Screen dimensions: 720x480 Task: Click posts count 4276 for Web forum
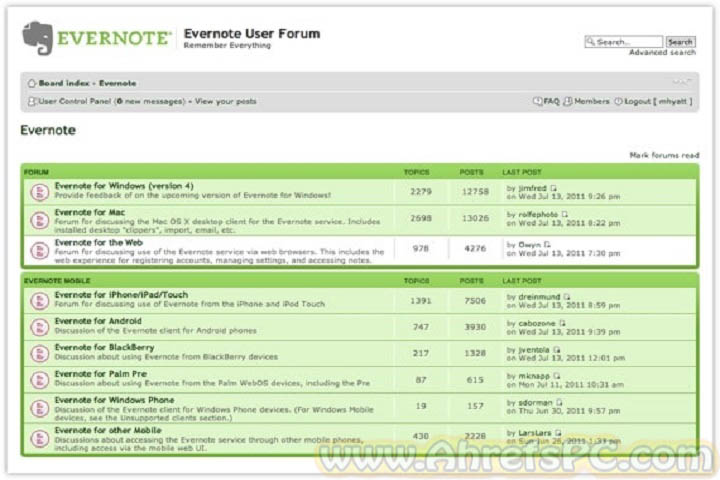(x=475, y=248)
